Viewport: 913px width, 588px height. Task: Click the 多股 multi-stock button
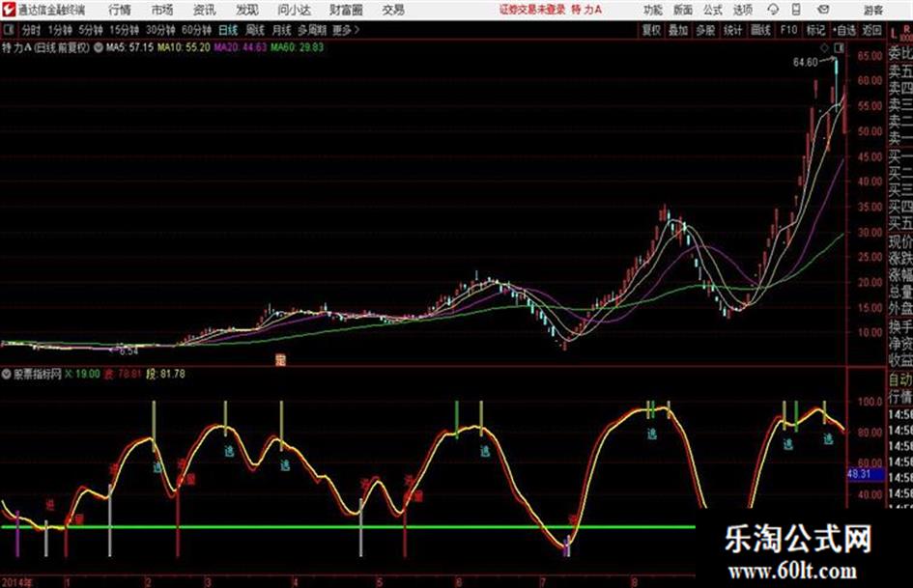coord(705,30)
